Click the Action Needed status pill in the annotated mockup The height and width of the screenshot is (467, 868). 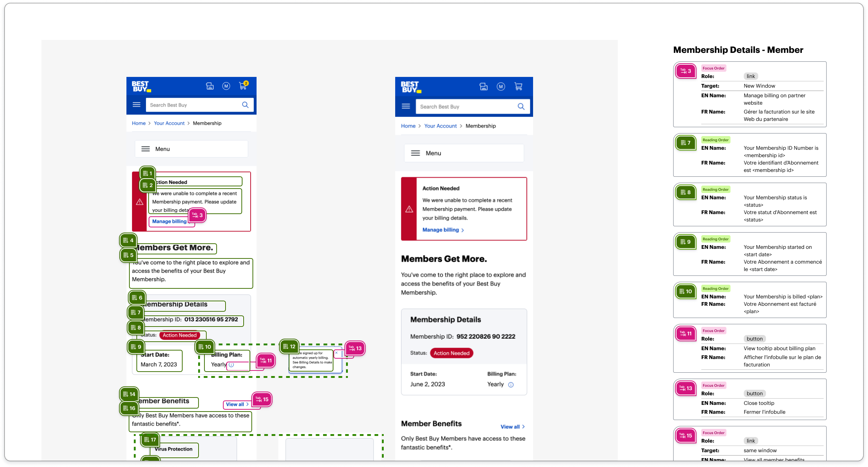pos(180,335)
